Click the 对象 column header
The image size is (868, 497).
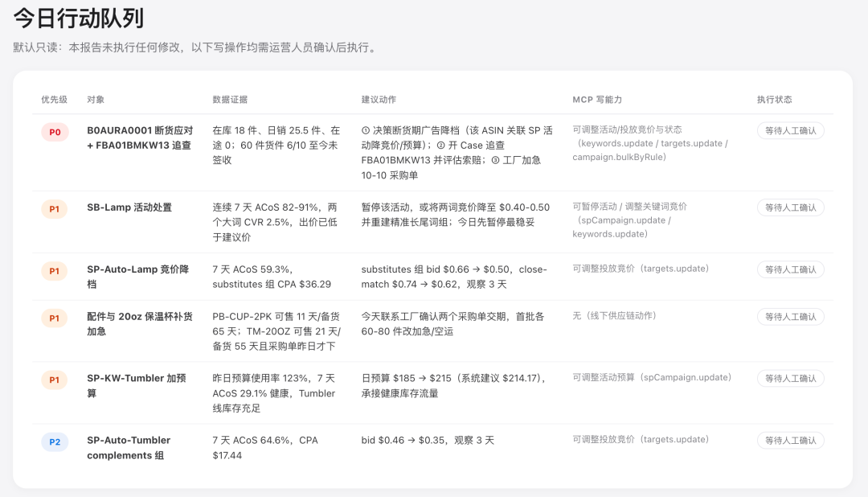(x=95, y=100)
